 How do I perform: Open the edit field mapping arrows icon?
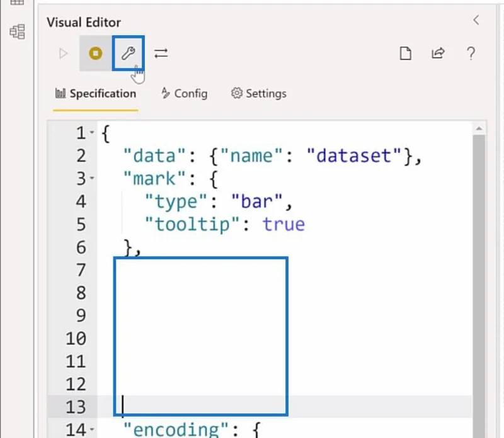tap(161, 53)
